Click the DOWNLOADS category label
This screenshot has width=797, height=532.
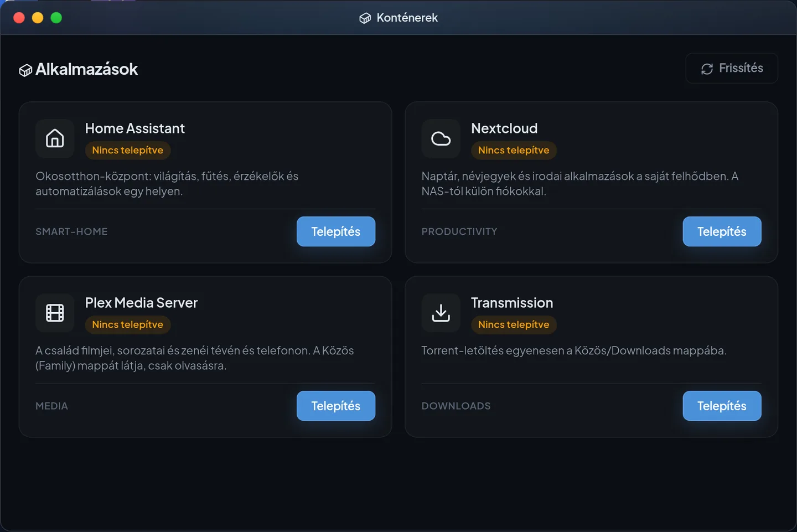[456, 406]
